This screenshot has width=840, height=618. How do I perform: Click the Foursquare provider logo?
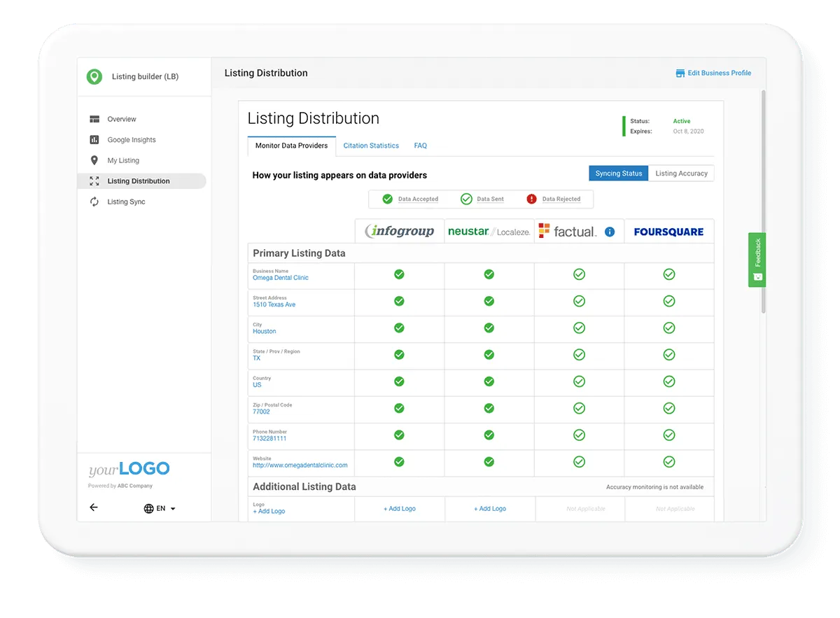(x=668, y=231)
